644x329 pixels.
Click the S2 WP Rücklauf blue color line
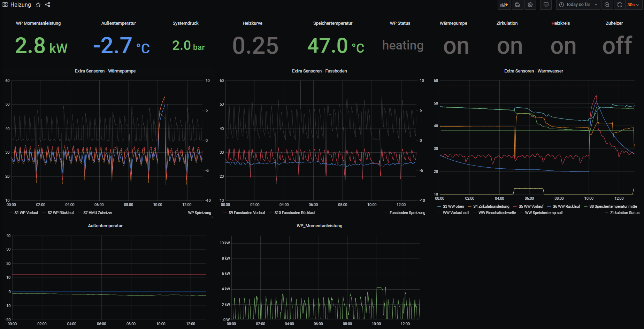44,213
